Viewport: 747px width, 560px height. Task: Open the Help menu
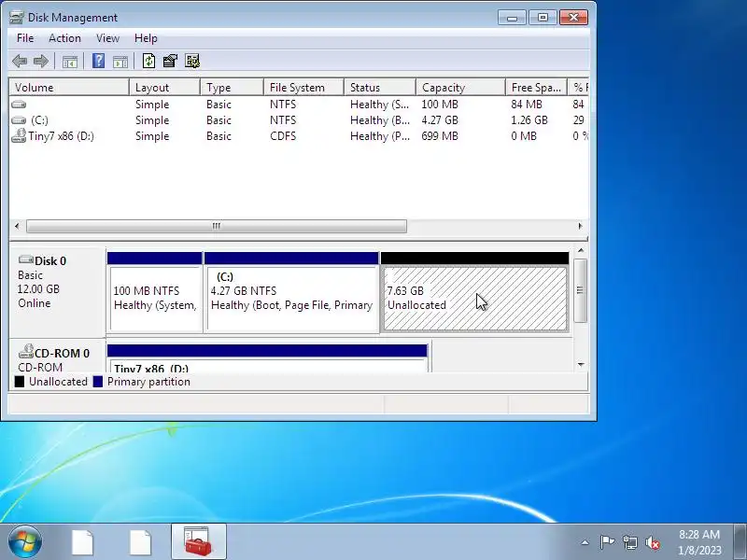[146, 38]
